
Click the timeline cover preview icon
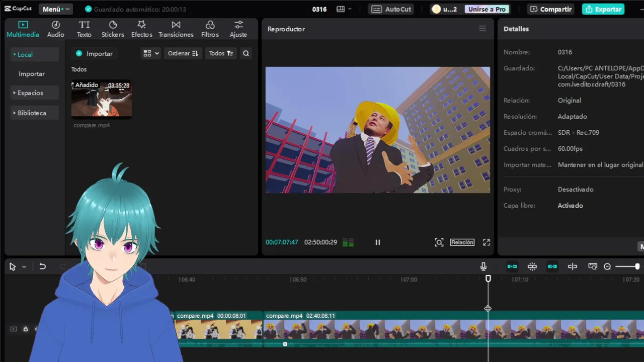coord(593,266)
